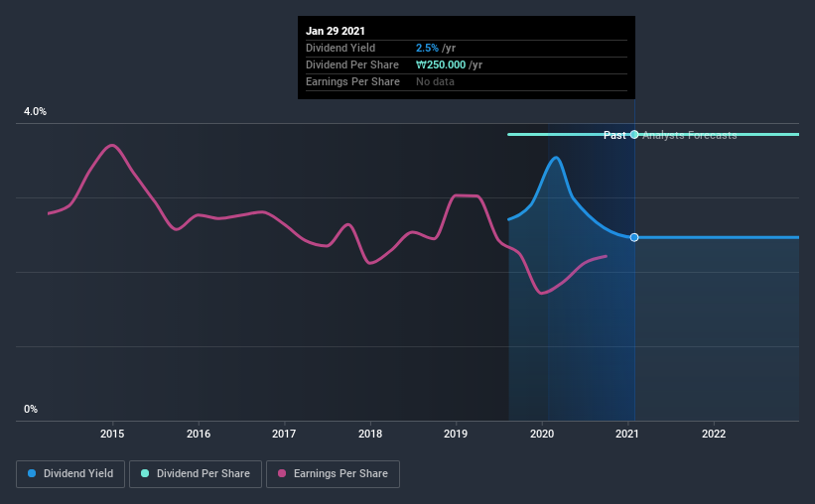Click the 2021 x-axis year label
Screen dimensions: 815x504
point(627,434)
